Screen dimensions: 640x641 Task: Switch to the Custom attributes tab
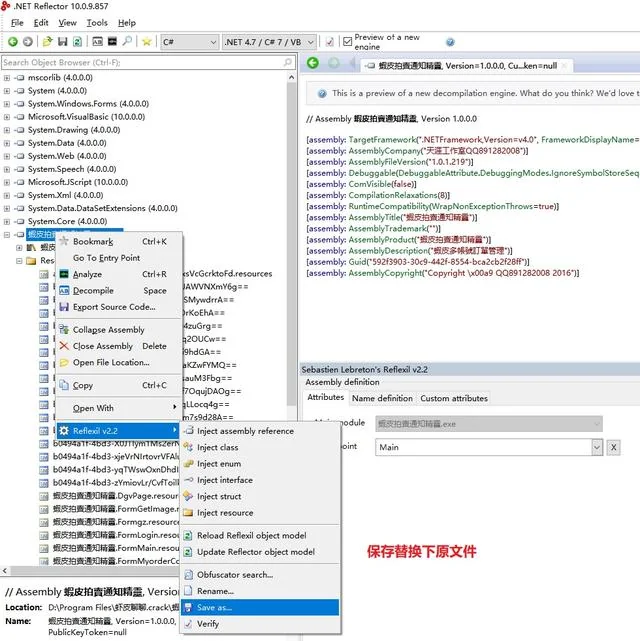454,398
